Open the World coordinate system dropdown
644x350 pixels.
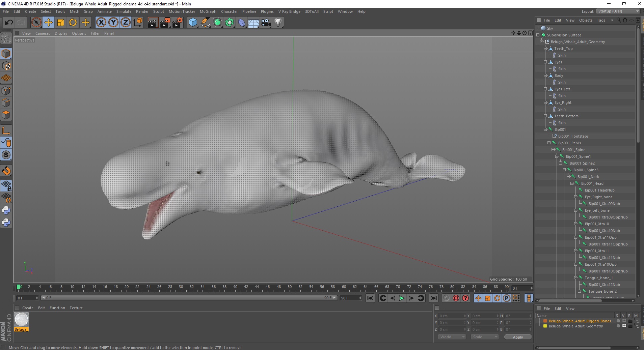pos(452,337)
